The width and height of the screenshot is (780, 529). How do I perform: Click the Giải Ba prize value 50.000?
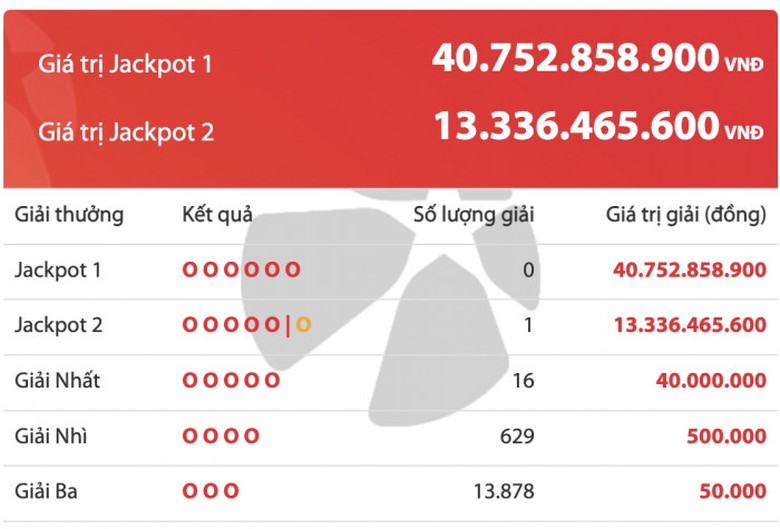tap(733, 491)
